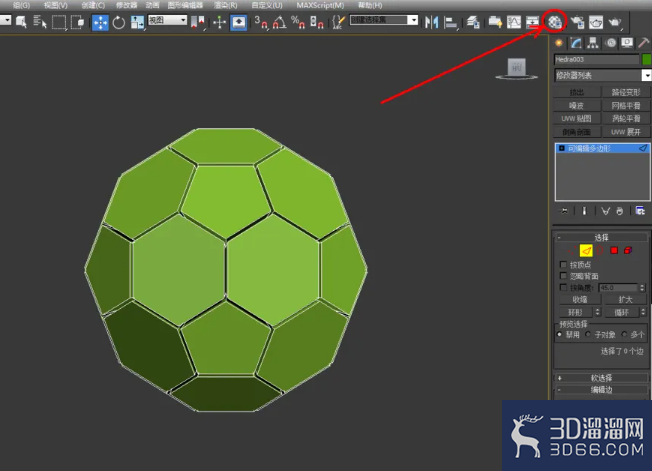The width and height of the screenshot is (652, 471).
Task: Click the Select by Name icon
Action: (x=40, y=22)
